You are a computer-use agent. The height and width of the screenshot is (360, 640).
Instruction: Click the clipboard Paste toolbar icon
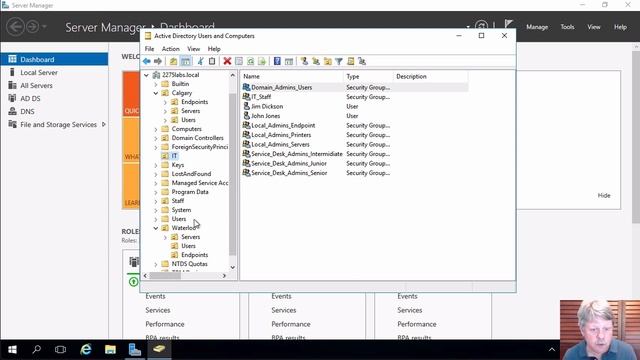(x=212, y=61)
